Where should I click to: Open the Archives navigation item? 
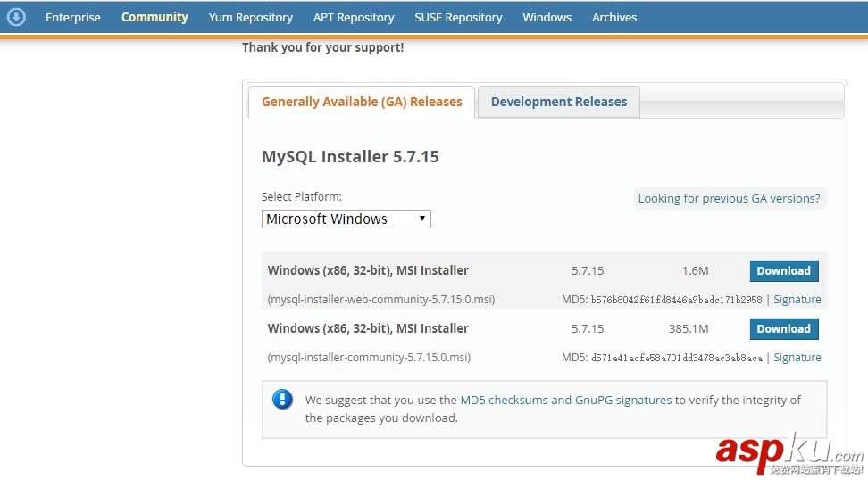(614, 17)
